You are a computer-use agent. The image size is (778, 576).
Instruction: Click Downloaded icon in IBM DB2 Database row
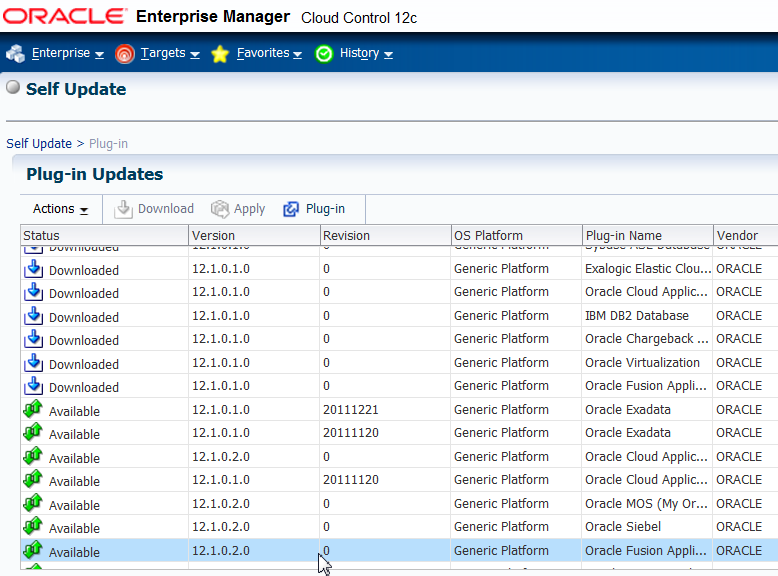pyautogui.click(x=33, y=316)
